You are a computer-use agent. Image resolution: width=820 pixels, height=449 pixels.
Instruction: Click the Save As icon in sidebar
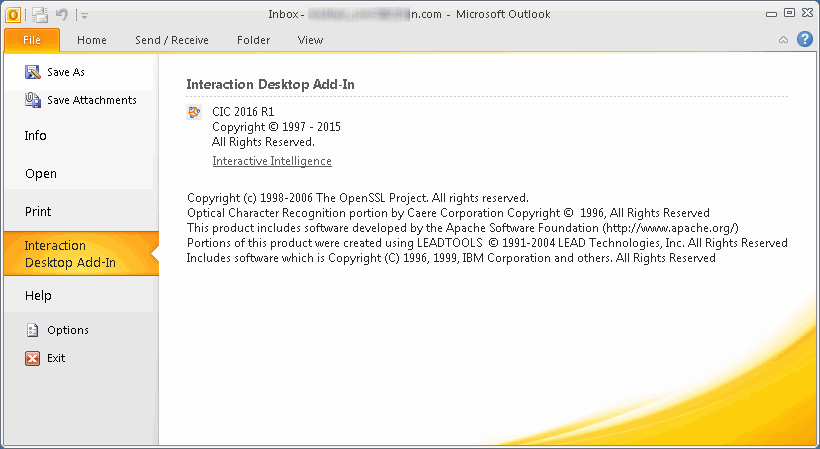(x=32, y=72)
